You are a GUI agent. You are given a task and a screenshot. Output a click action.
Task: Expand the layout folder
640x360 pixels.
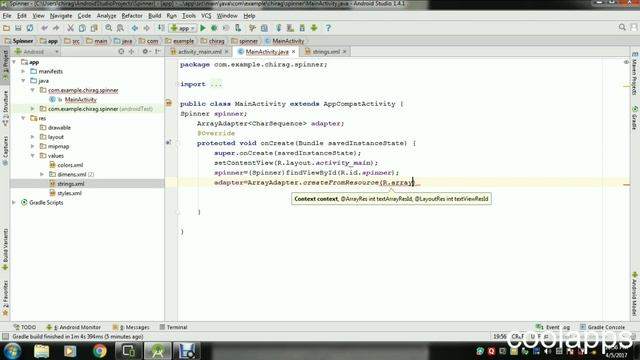[33, 137]
